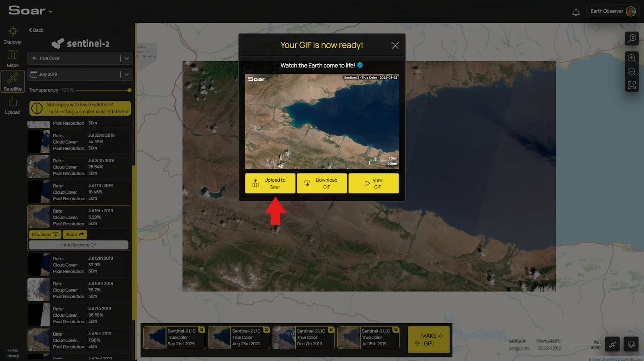Click the Latitude coordinate value
Image resolution: width=644 pixels, height=361 pixels.
click(x=549, y=341)
